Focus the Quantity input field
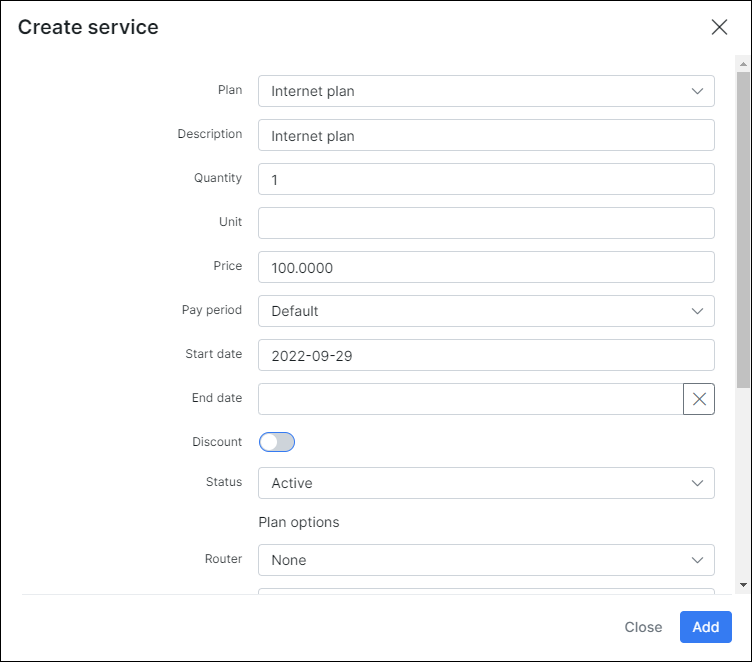This screenshot has height=662, width=752. pos(485,179)
